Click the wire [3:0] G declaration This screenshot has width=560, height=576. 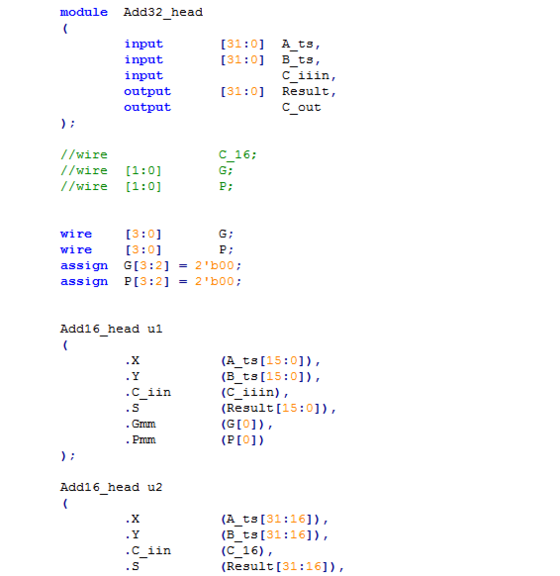(147, 234)
